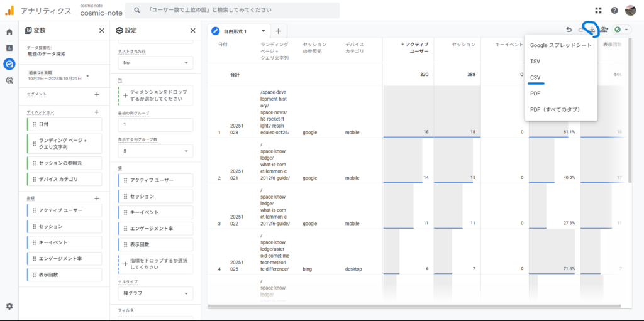Choose Google スプレッドシート export option

(x=560, y=45)
